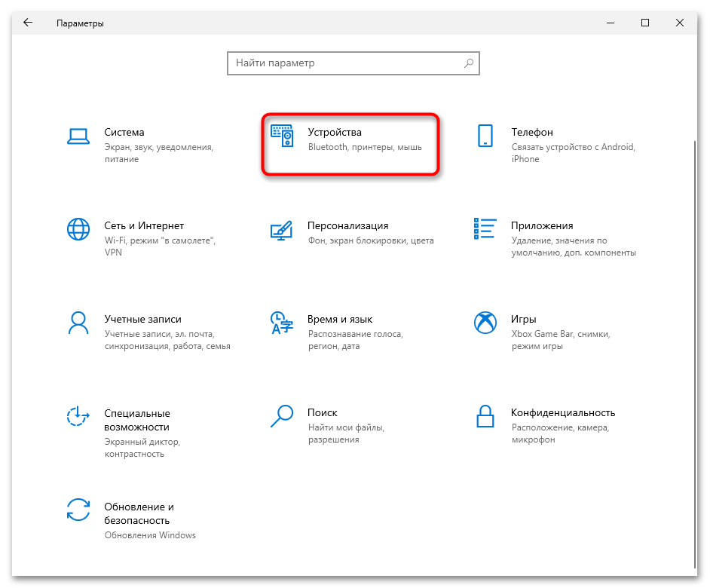The height and width of the screenshot is (588, 710).
Task: Click 'Связать устройство с Android, iPhone' text
Action: [574, 153]
